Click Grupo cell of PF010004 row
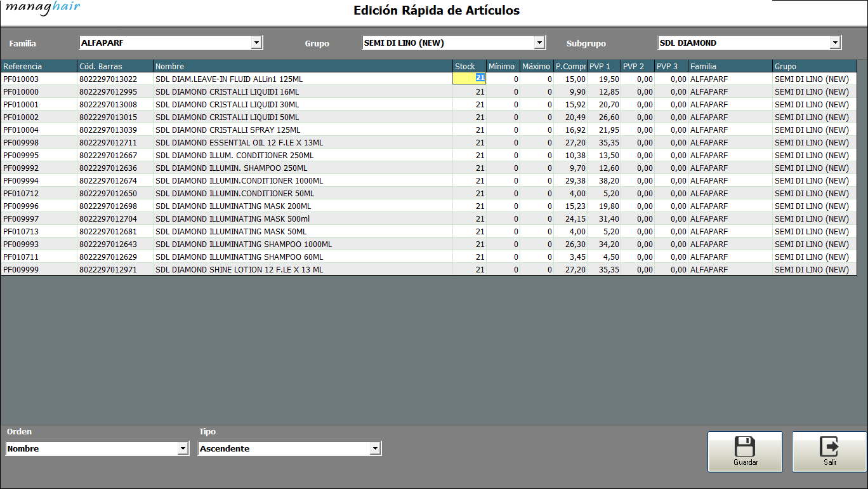This screenshot has width=868, height=489. coord(814,130)
